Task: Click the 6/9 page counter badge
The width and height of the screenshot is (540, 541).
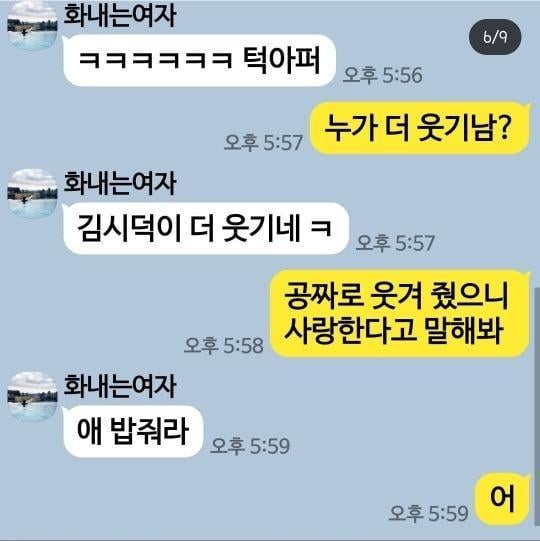Action: [x=495, y=37]
